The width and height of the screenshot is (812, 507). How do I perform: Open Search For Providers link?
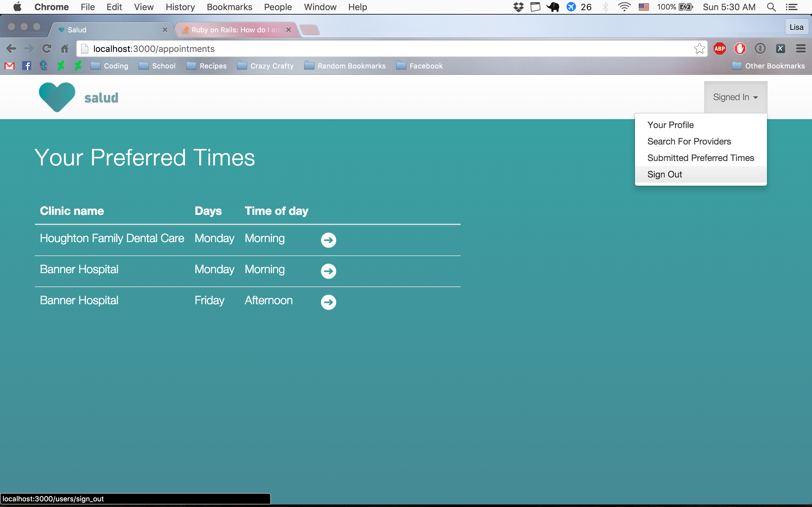point(689,141)
